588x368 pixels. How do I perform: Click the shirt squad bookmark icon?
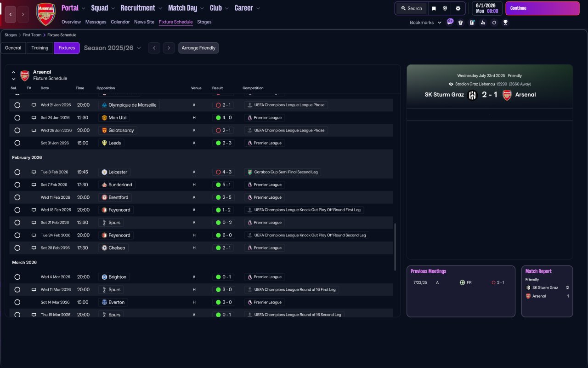coord(461,23)
